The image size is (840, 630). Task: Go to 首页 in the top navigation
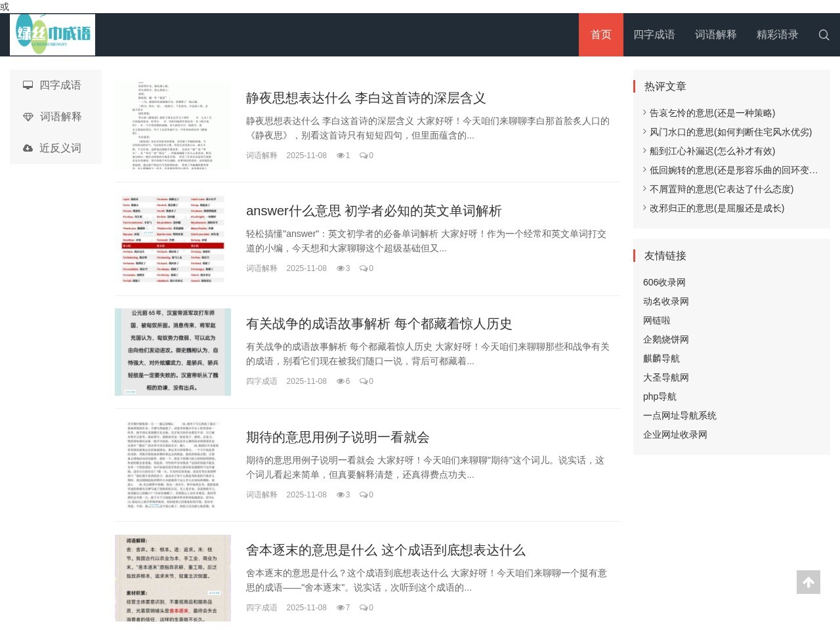click(x=601, y=35)
